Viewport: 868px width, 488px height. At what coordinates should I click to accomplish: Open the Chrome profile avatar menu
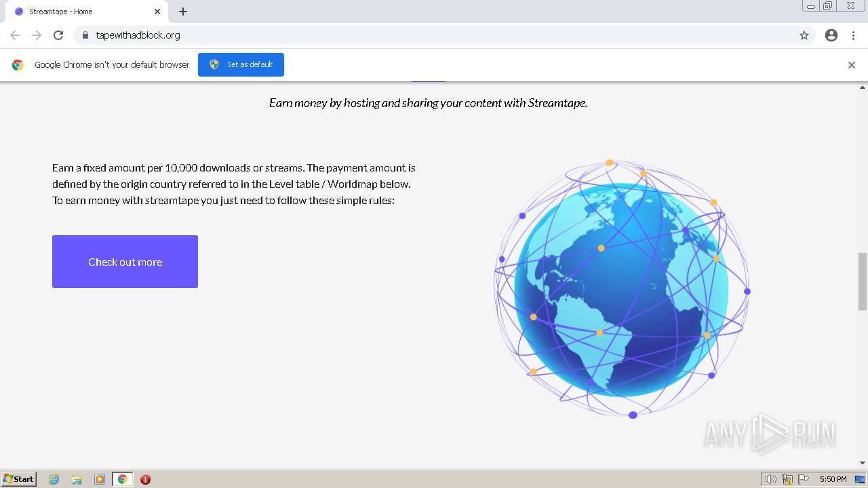[x=831, y=35]
